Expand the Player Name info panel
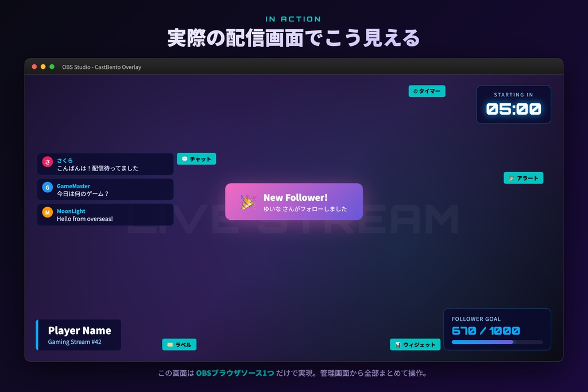 tap(78, 335)
